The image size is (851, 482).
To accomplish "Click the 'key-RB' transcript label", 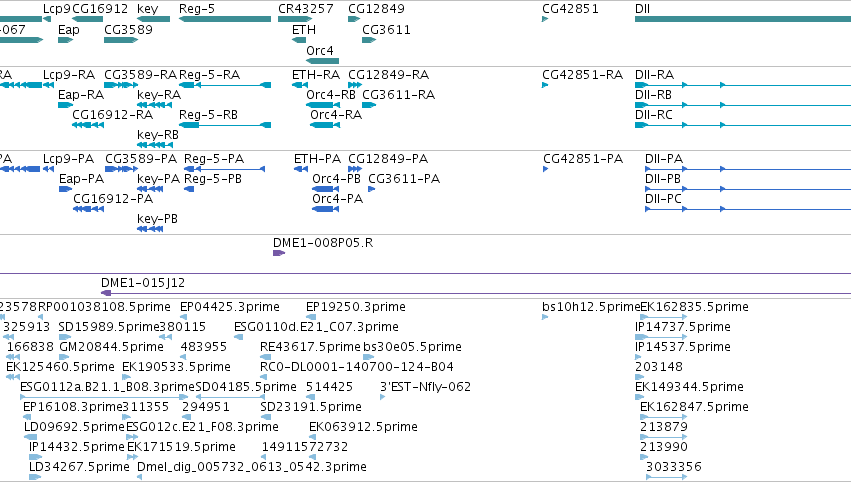I will coord(158,135).
